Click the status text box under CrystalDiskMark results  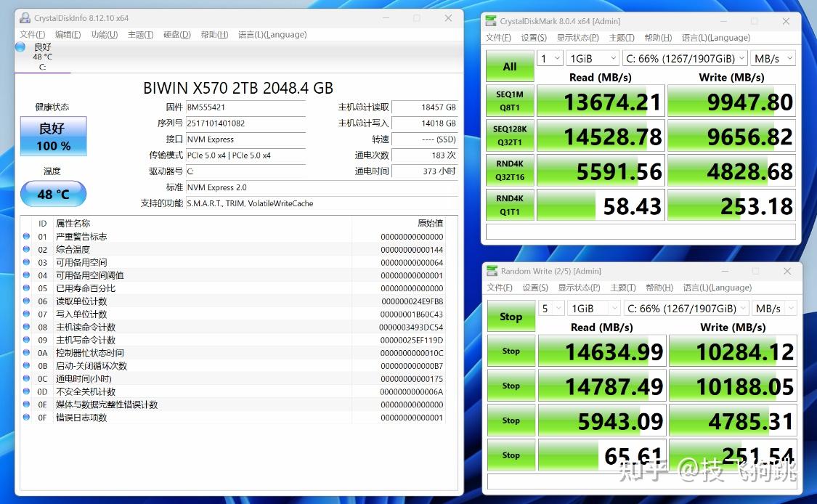[x=641, y=232]
